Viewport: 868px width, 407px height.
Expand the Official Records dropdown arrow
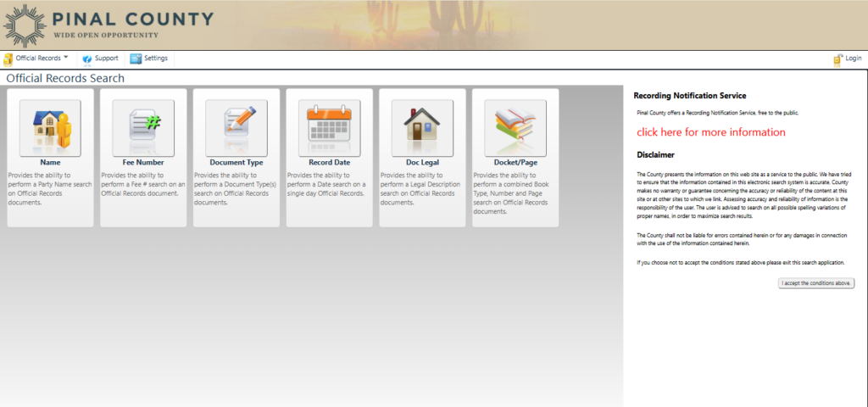coord(66,58)
